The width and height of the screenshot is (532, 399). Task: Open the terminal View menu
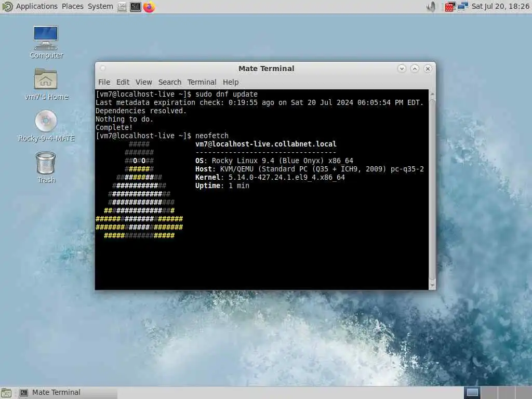point(144,82)
